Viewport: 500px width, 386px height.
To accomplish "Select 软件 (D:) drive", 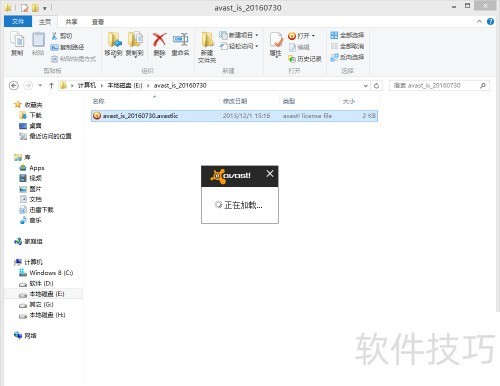I will pos(41,283).
